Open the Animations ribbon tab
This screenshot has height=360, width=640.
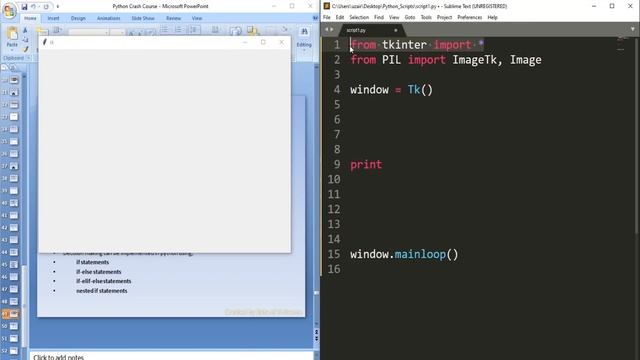point(108,18)
